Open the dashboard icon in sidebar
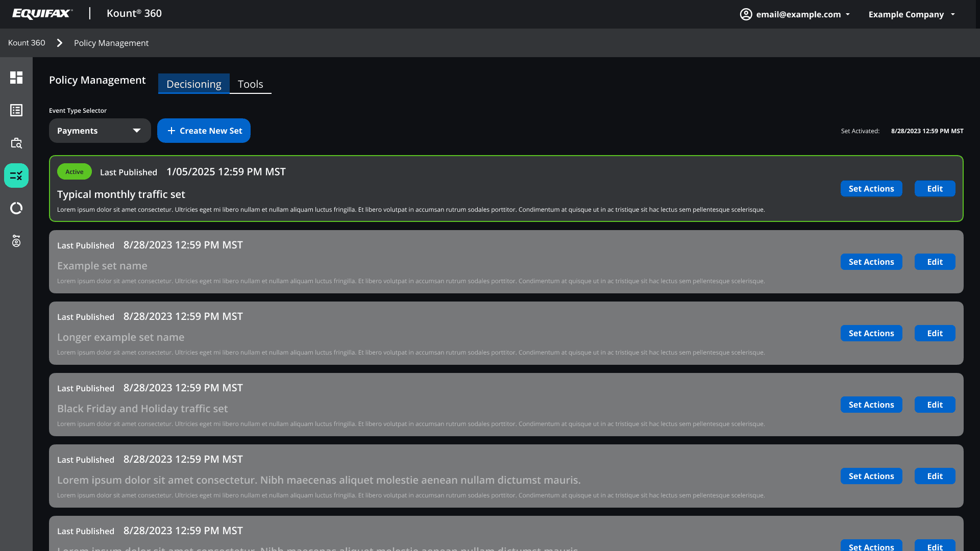The image size is (980, 551). (x=16, y=78)
